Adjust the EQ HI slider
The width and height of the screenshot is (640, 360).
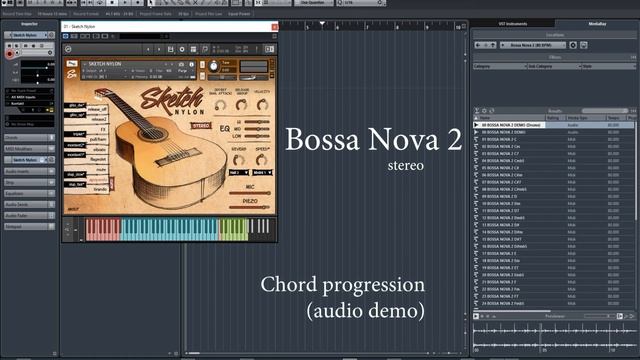pos(257,122)
